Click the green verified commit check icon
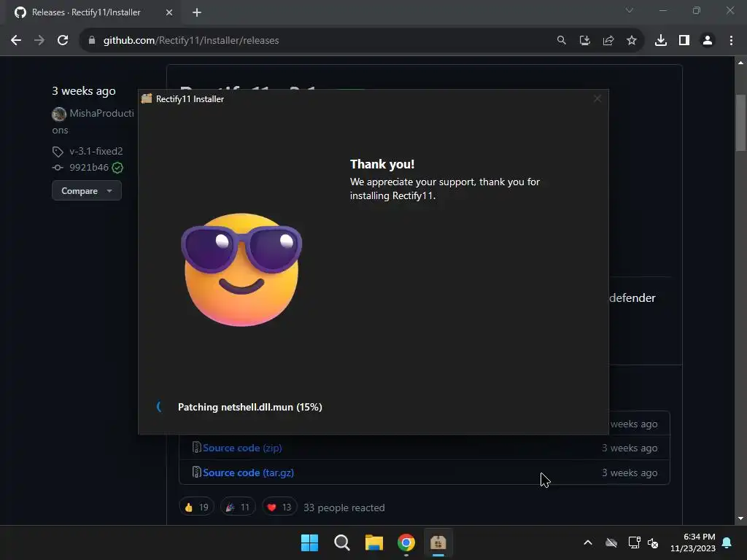The height and width of the screenshot is (560, 747). [x=117, y=168]
